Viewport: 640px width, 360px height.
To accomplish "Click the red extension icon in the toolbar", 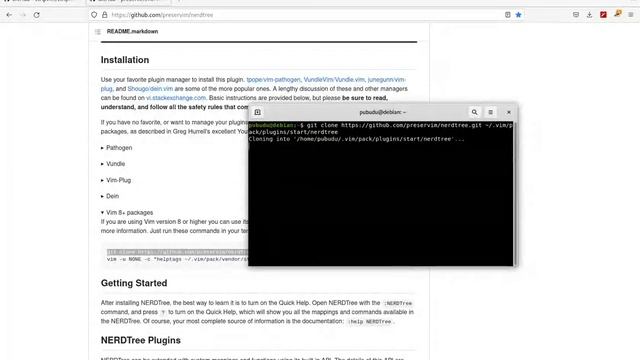I will pos(603,15).
